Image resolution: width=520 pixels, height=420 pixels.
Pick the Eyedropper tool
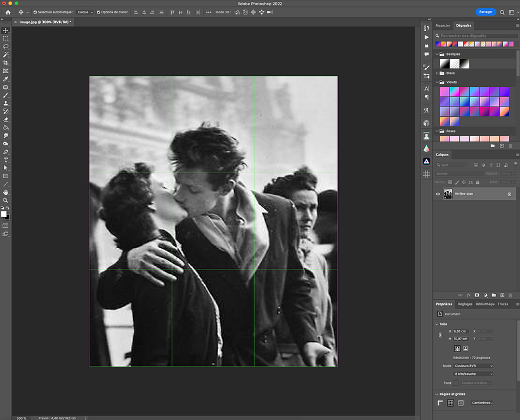click(x=6, y=79)
